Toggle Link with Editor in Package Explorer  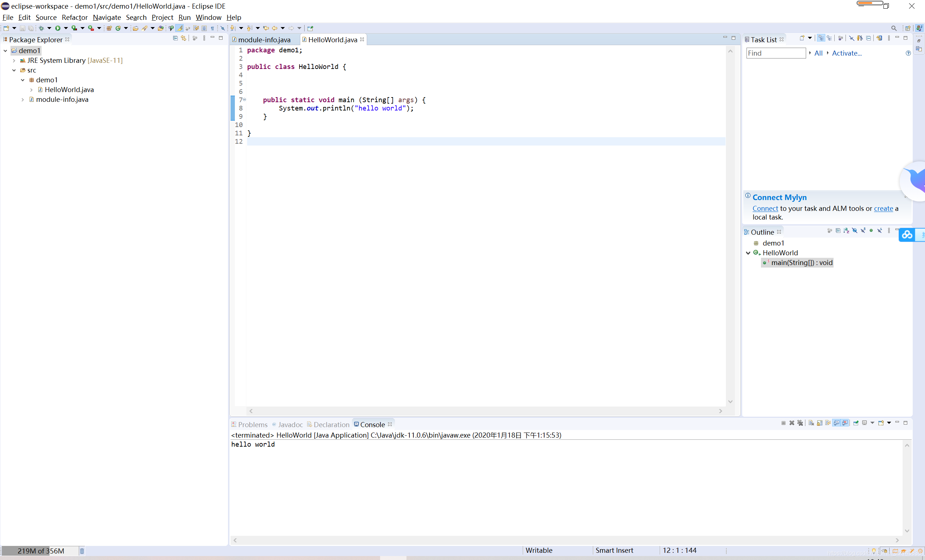[184, 38]
